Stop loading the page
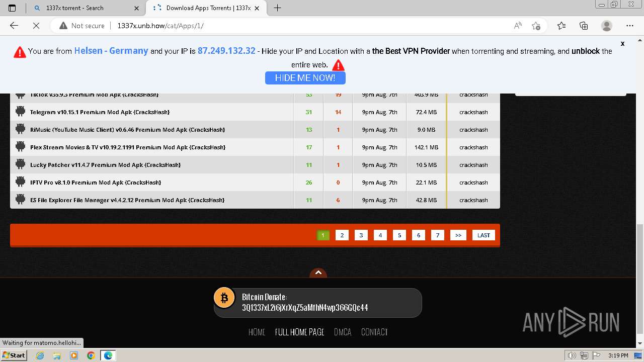The width and height of the screenshot is (644, 362). [36, 26]
